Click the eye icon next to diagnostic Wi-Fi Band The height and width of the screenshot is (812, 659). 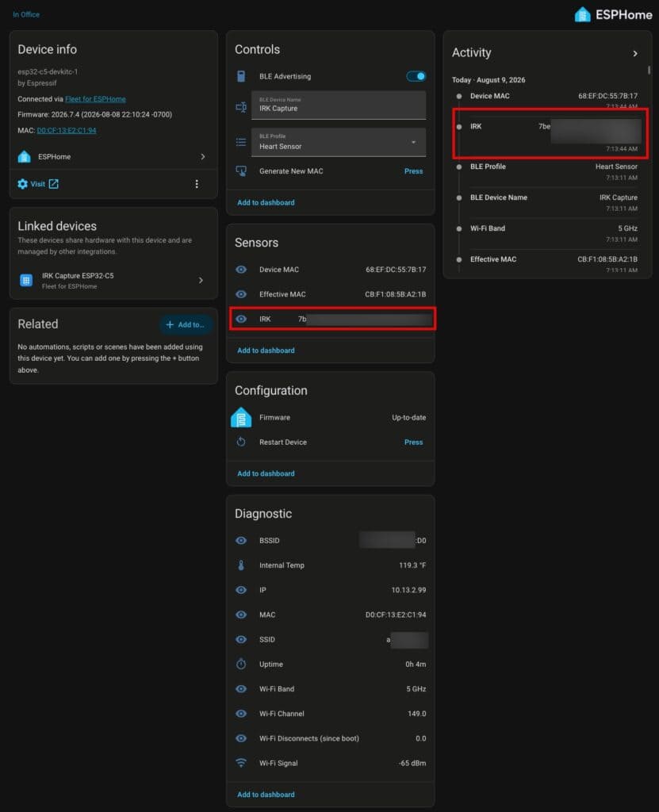[241, 689]
